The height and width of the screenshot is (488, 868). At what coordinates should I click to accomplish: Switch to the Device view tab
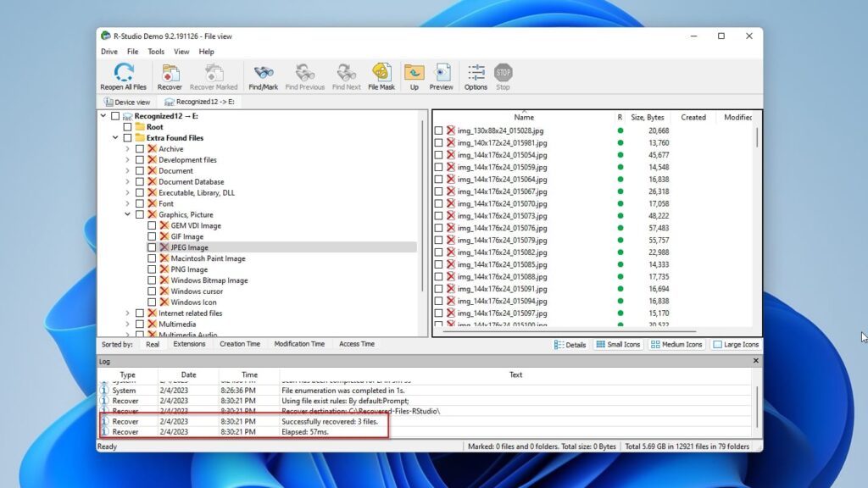[127, 102]
